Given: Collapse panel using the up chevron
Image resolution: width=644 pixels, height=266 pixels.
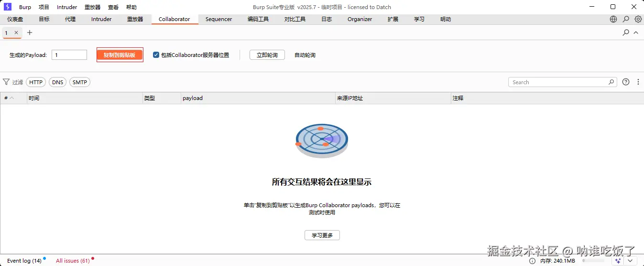Looking at the screenshot, I should click(636, 33).
